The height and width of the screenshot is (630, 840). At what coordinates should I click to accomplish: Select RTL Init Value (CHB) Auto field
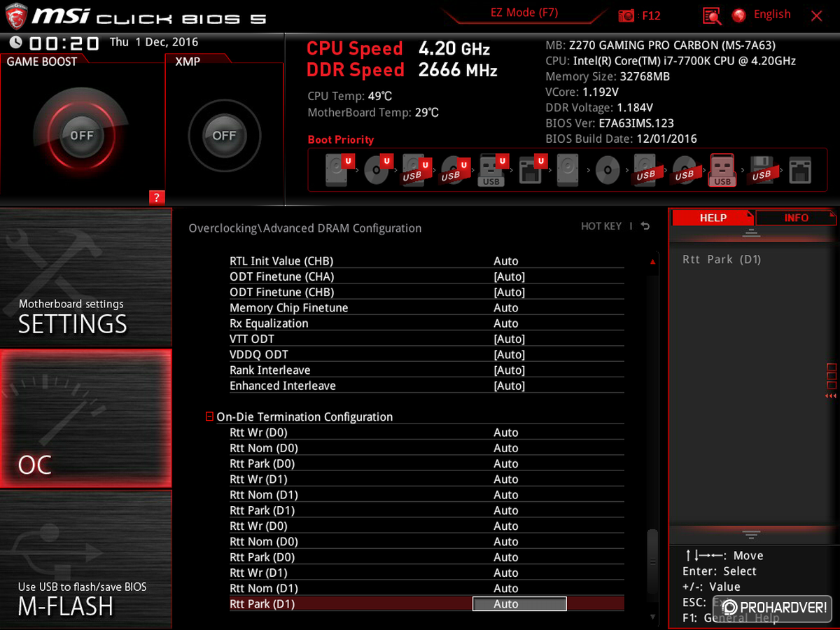[506, 261]
